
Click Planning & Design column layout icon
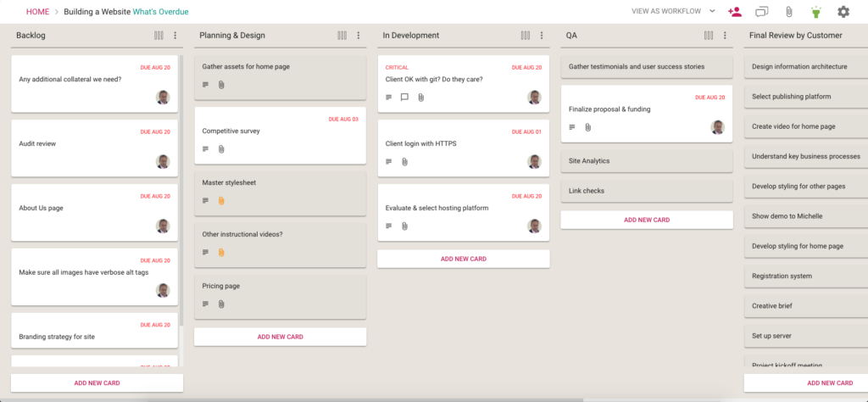tap(342, 36)
